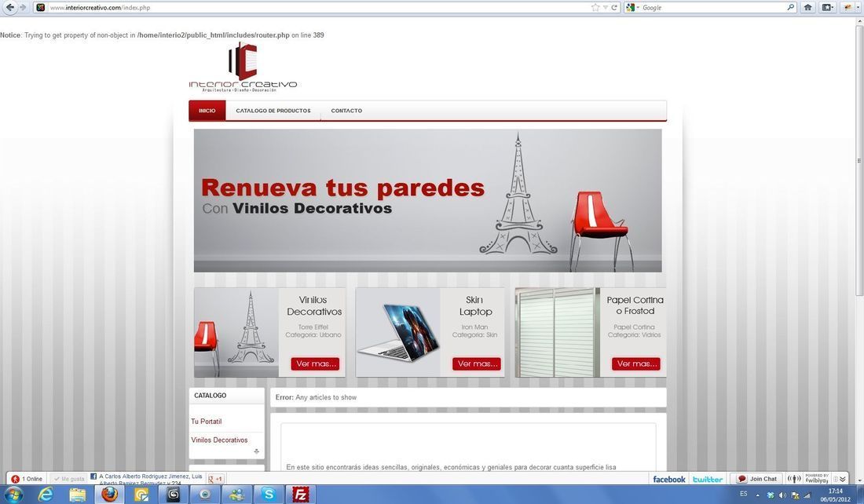Click the magnifier search icon in the Google box
864x504 pixels.
pyautogui.click(x=791, y=7)
